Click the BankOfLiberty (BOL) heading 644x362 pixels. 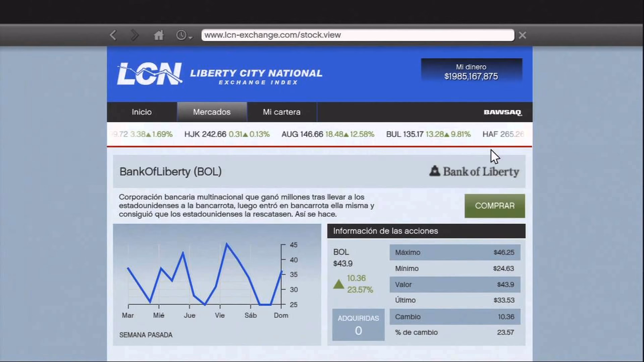[x=170, y=172]
